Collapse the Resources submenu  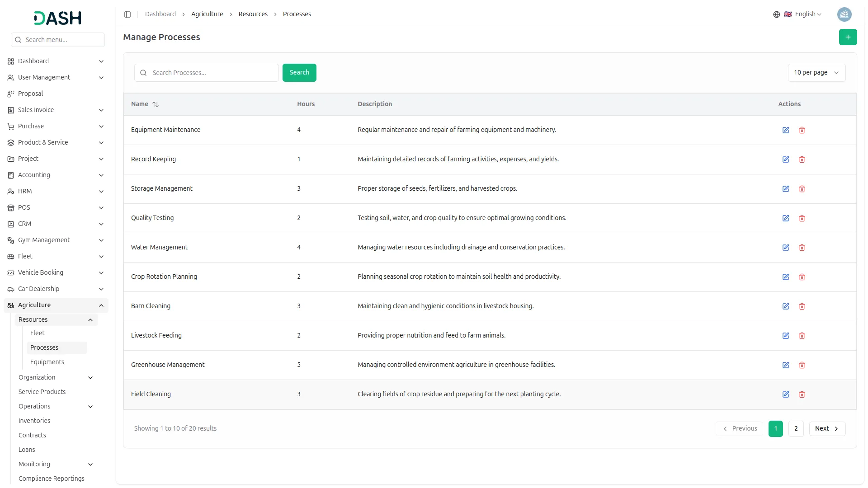[56, 320]
